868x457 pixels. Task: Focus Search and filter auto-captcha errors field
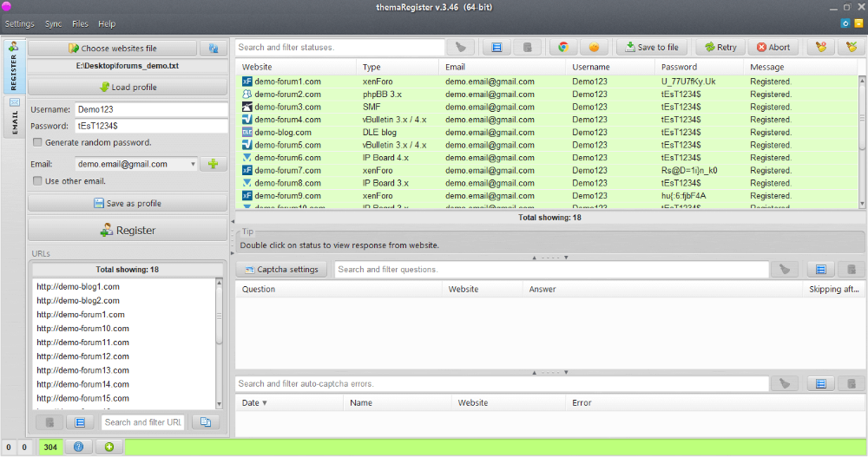(x=502, y=383)
